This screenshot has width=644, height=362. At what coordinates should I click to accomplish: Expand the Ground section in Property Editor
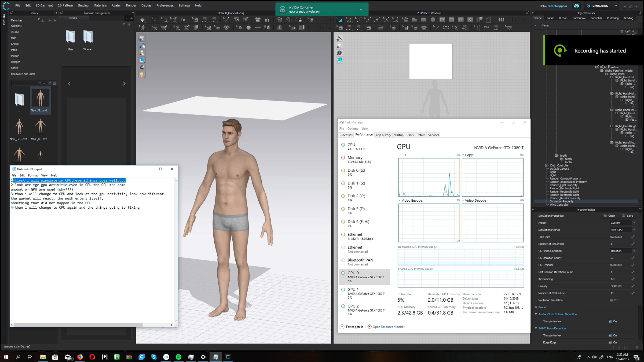point(536,307)
